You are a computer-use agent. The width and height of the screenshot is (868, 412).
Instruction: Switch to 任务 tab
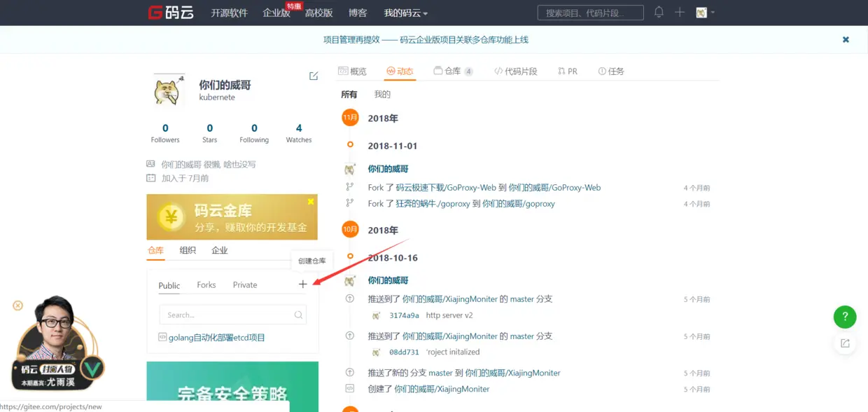pos(611,71)
